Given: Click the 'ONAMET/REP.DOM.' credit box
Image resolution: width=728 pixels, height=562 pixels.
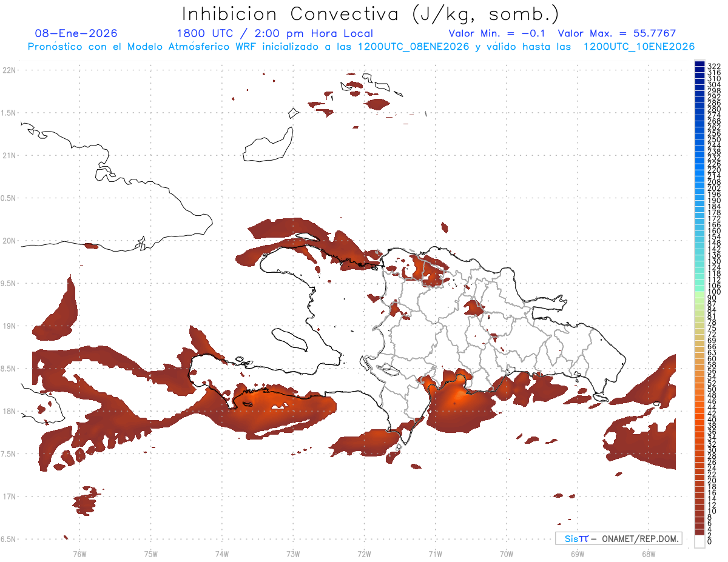Looking at the screenshot, I should click(618, 538).
